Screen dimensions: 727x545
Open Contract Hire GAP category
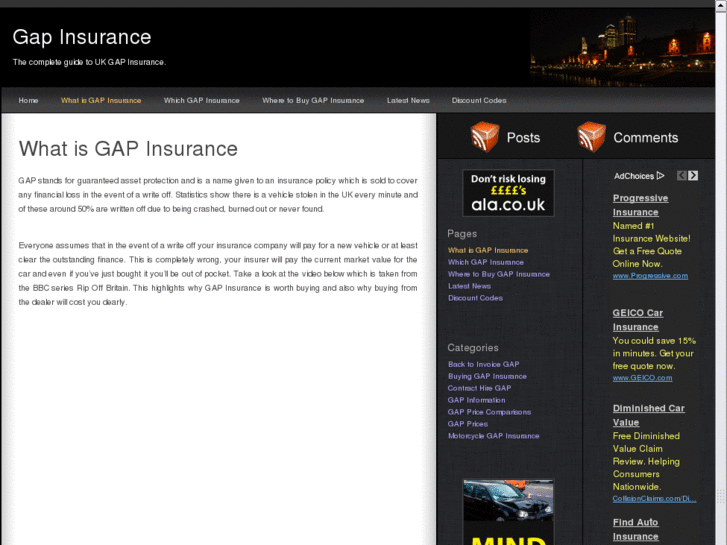479,388
